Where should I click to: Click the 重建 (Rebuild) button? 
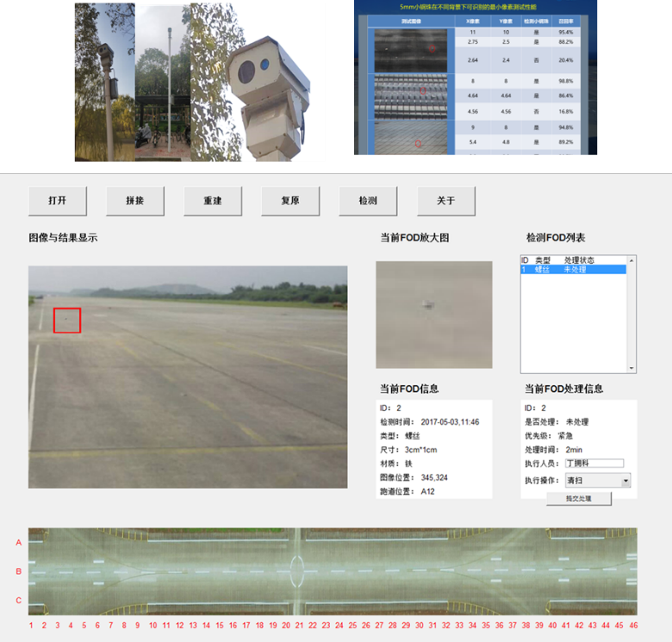click(213, 201)
